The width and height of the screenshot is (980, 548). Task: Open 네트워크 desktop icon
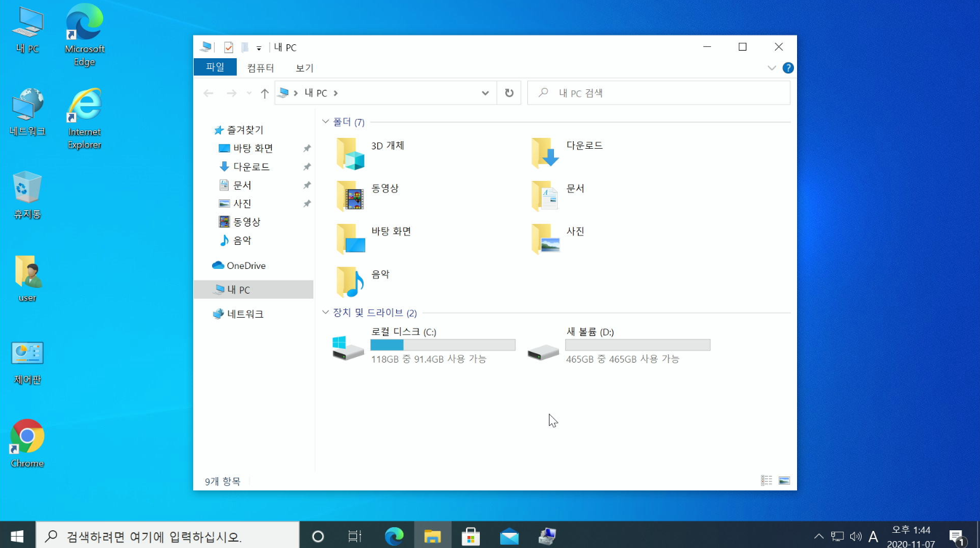[28, 113]
